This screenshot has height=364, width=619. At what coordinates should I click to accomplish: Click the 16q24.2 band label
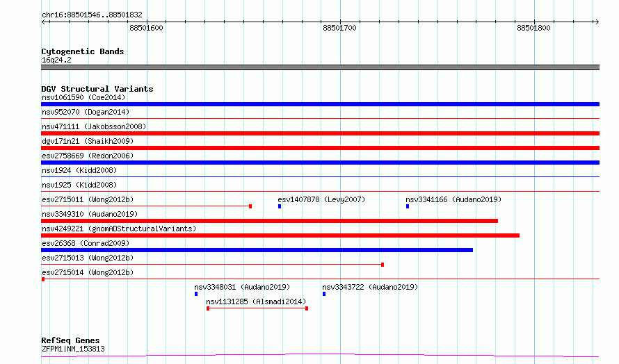(x=56, y=60)
